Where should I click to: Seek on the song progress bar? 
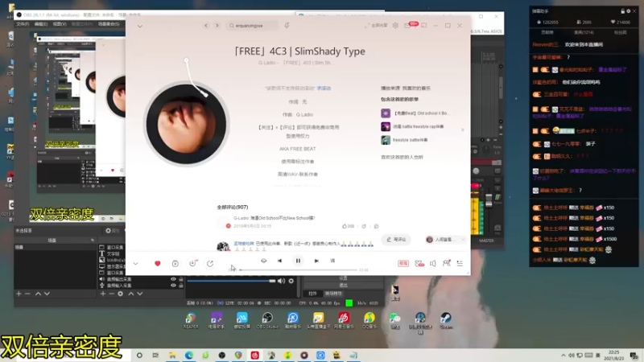pos(298,270)
